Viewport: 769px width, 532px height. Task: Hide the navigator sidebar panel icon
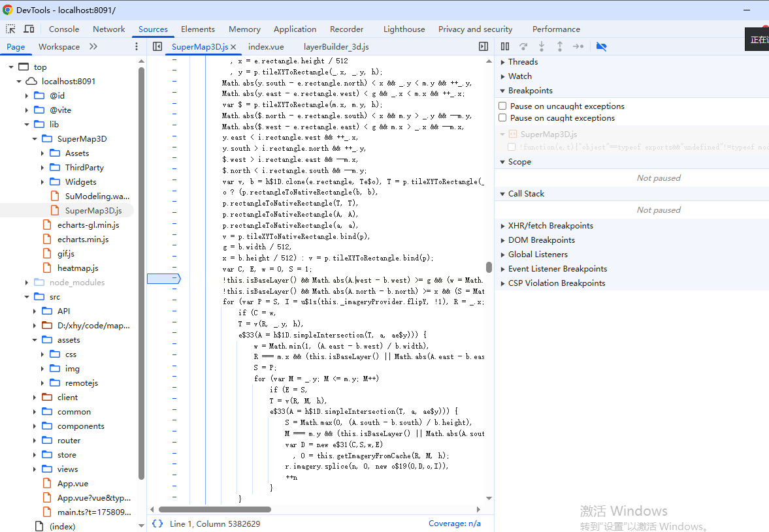click(x=157, y=46)
